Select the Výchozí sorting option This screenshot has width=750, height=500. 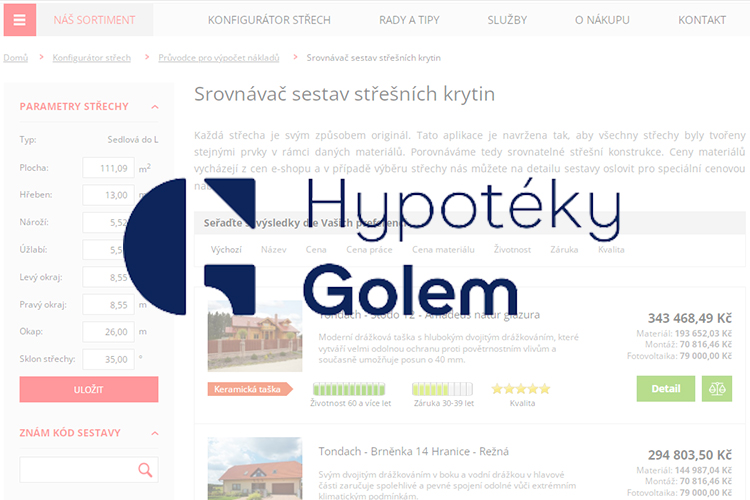(225, 249)
